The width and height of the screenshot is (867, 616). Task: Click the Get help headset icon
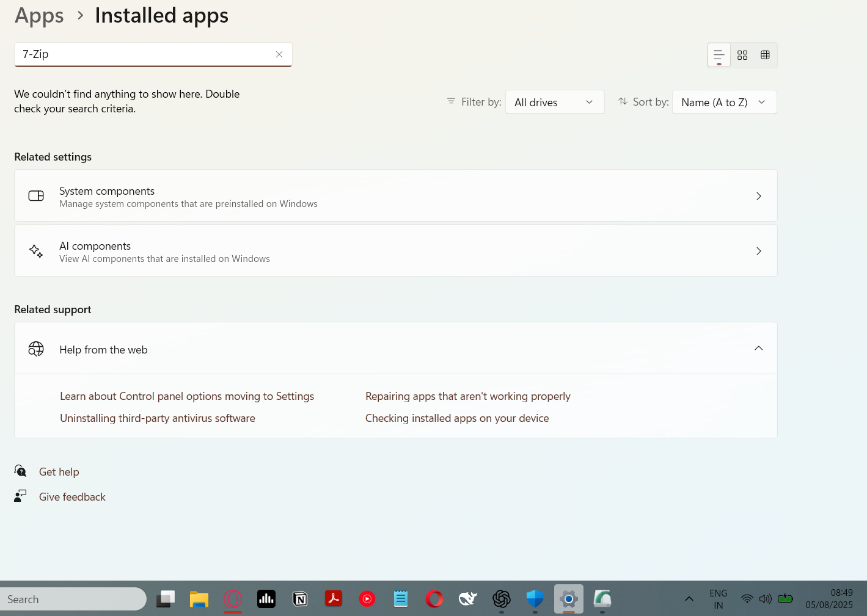[20, 471]
